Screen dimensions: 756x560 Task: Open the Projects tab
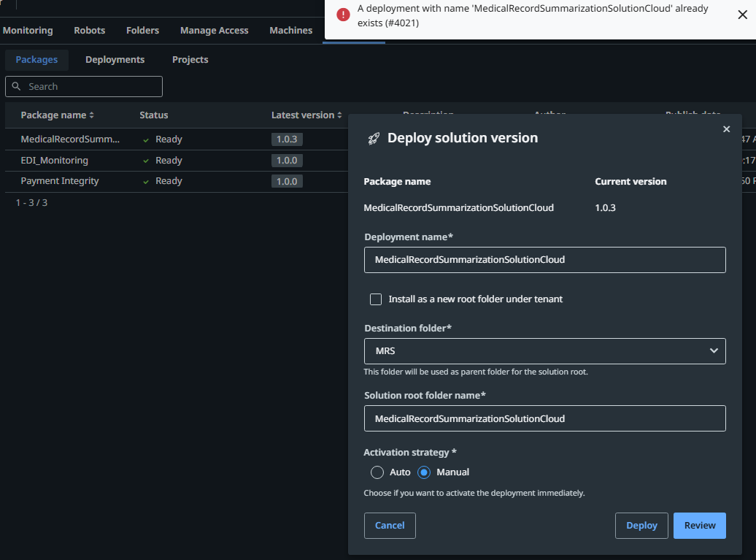coord(190,60)
